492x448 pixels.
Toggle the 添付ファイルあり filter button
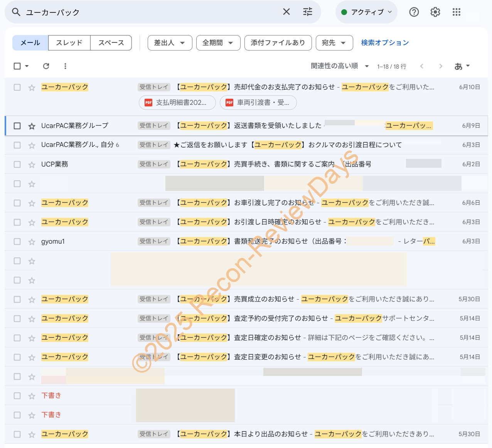click(x=278, y=43)
